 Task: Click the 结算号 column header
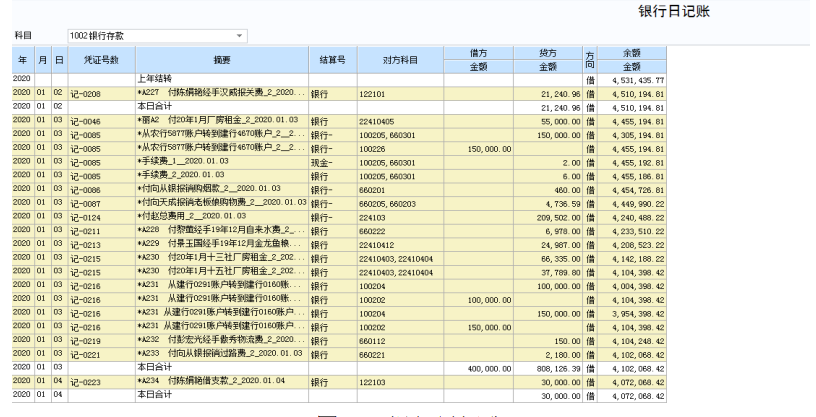click(333, 60)
